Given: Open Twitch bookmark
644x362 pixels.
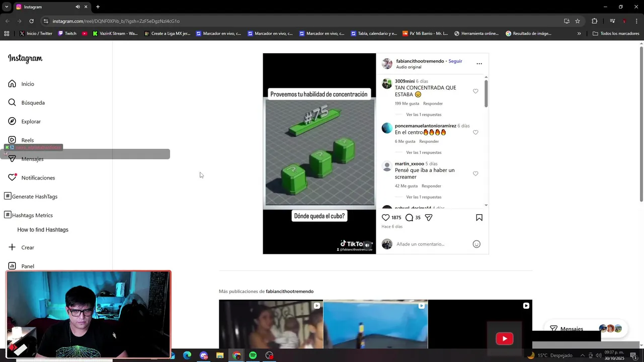Looking at the screenshot, I should [67, 34].
